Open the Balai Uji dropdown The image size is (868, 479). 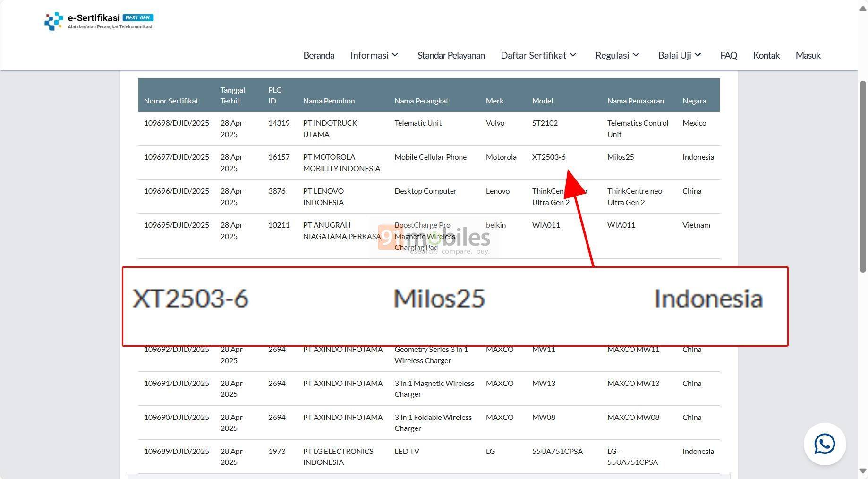680,55
